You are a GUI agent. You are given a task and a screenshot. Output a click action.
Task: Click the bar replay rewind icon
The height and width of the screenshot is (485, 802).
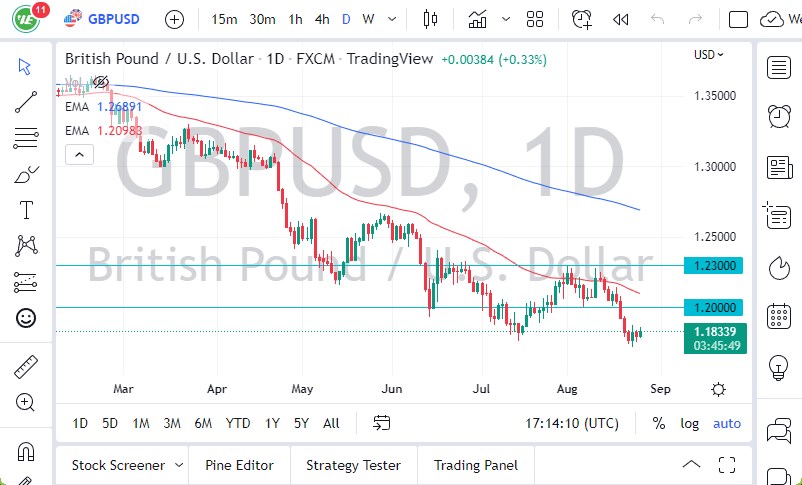click(621, 19)
